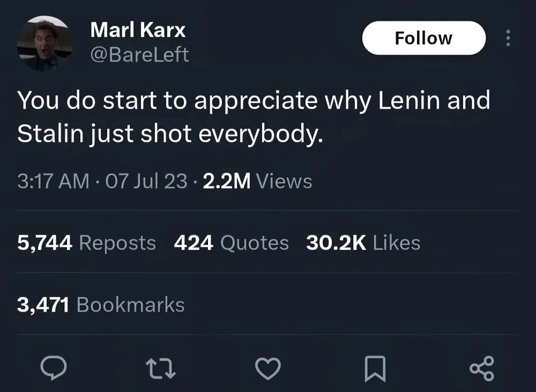The image size is (536, 392).
Task: Open Marl Karx's profile picture
Action: (x=44, y=43)
